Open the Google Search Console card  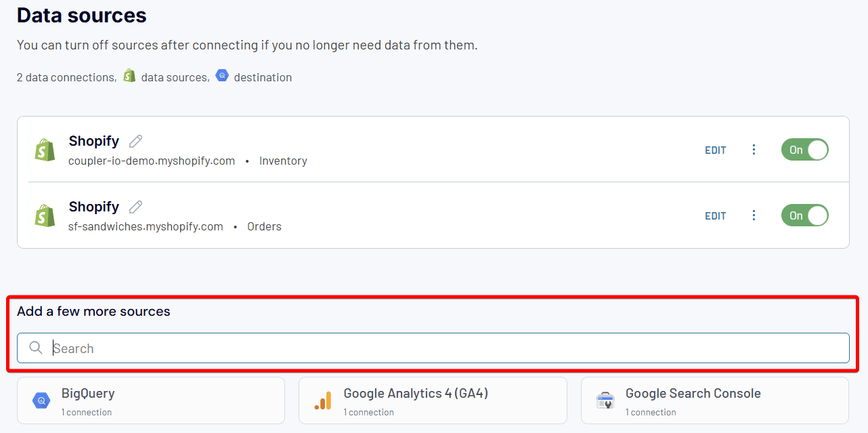click(714, 400)
